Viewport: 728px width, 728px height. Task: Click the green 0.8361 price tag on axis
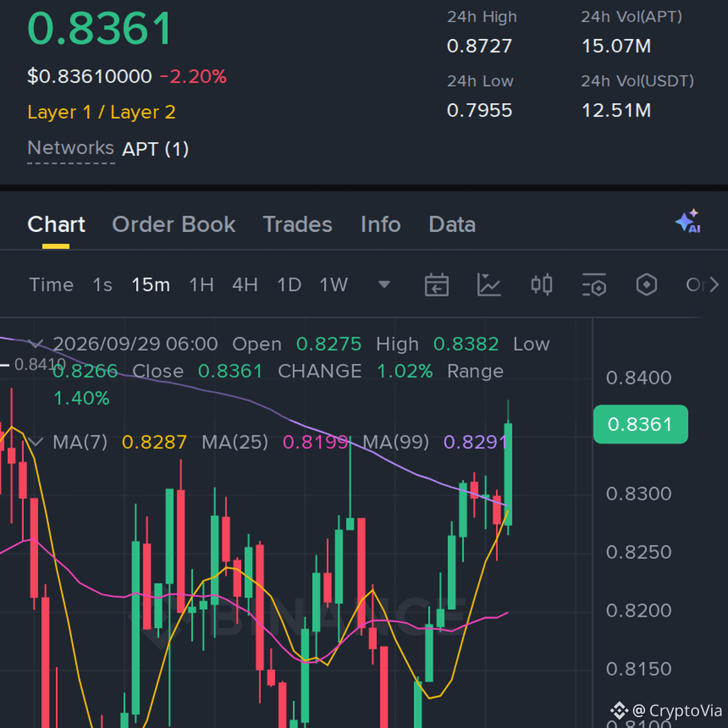tap(641, 425)
